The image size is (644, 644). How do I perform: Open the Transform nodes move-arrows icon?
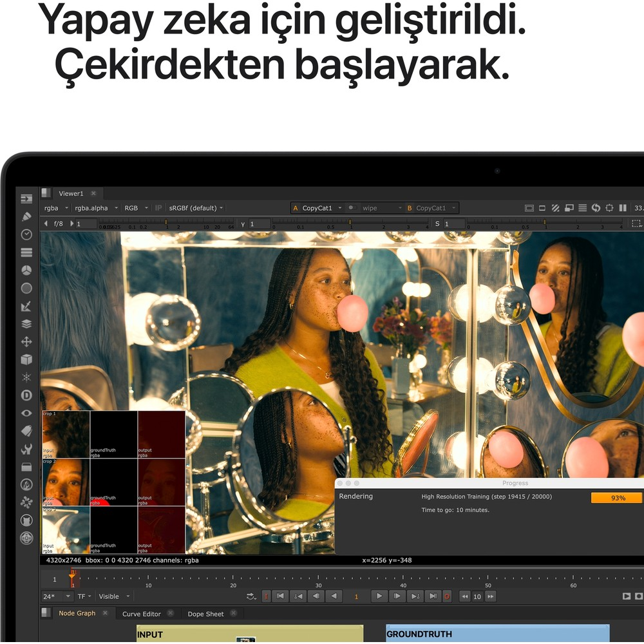click(x=26, y=342)
